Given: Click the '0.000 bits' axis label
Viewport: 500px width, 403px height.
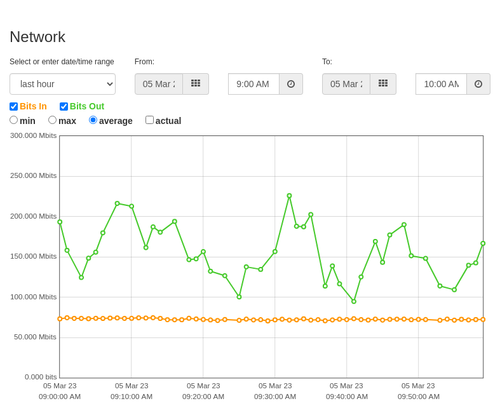Looking at the screenshot, I should click(41, 377).
